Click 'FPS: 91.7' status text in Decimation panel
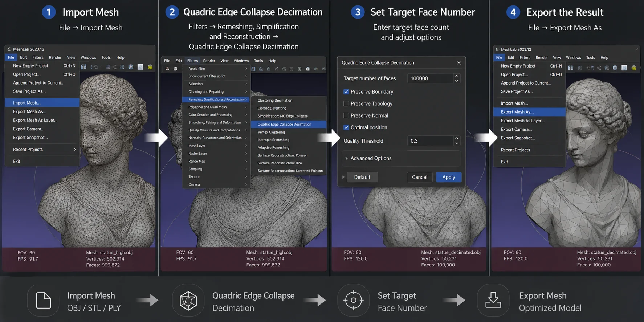The width and height of the screenshot is (644, 322). click(x=186, y=258)
